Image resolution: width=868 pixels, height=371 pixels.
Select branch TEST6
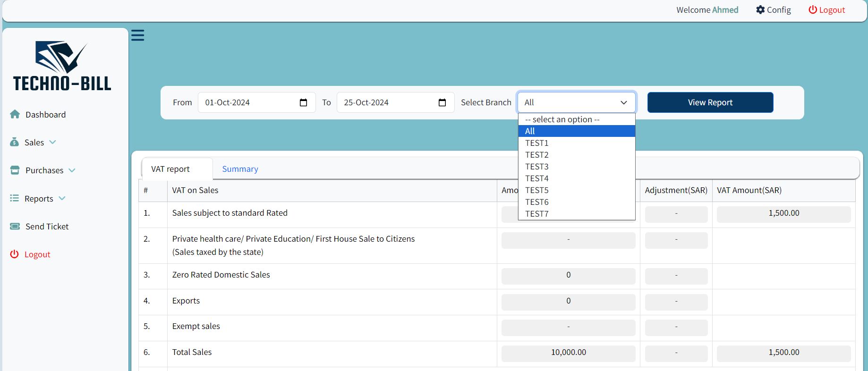(x=577, y=202)
